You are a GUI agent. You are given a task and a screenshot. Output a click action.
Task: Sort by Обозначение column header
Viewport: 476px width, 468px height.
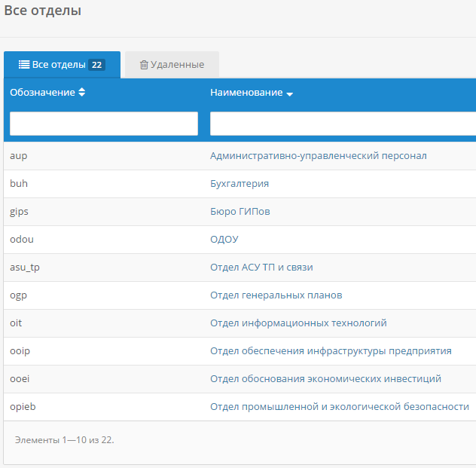coord(42,93)
